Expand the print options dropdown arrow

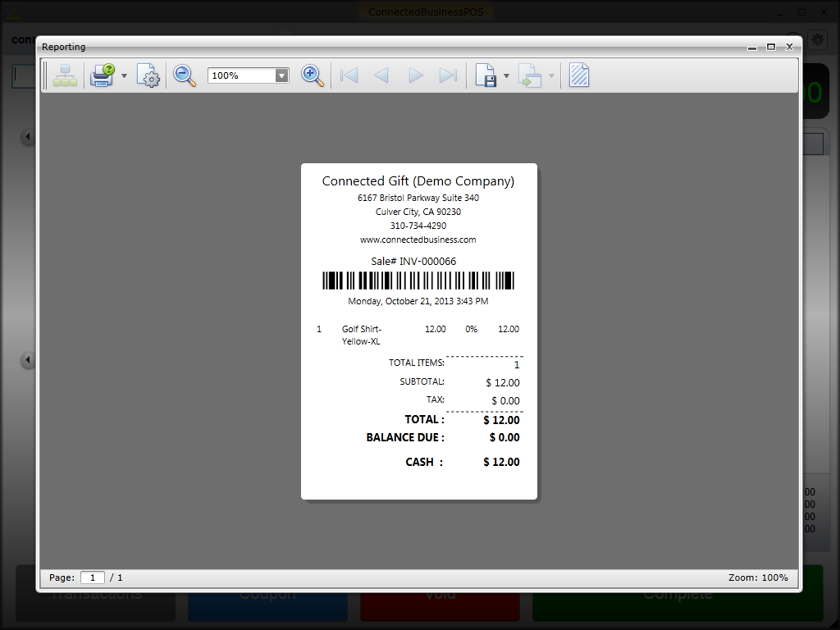(125, 76)
